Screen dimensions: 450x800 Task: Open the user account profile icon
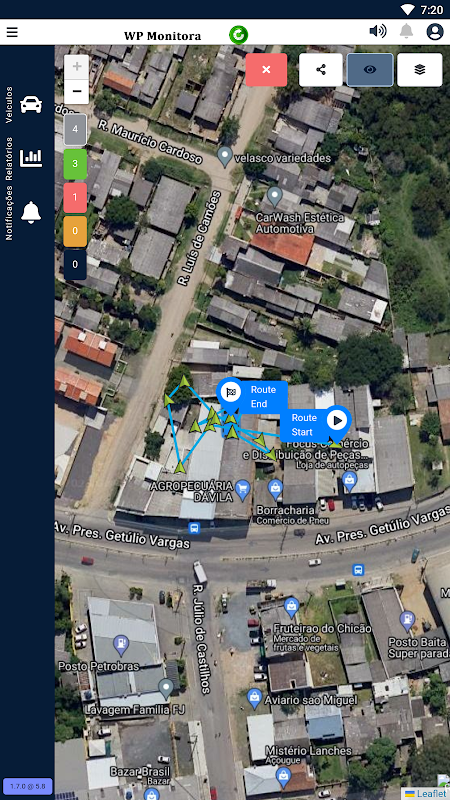(x=435, y=32)
